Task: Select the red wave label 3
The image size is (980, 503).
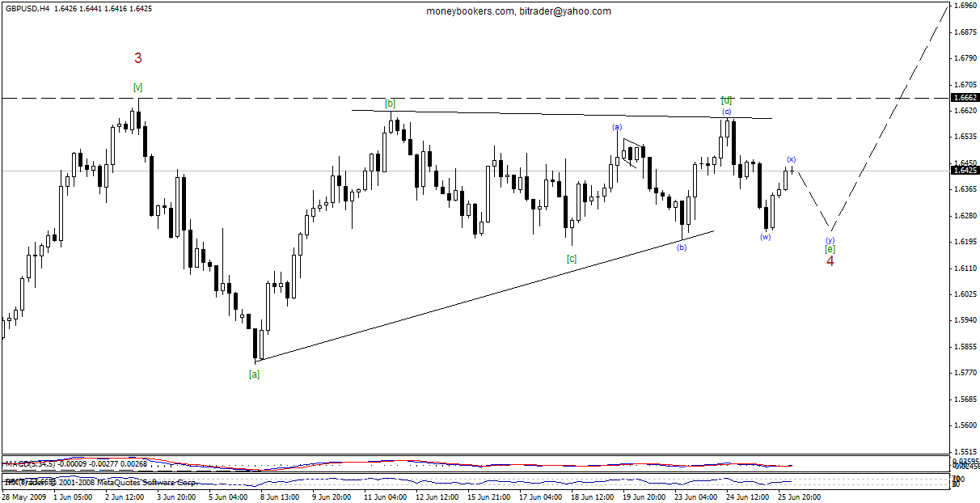Action: (x=138, y=58)
